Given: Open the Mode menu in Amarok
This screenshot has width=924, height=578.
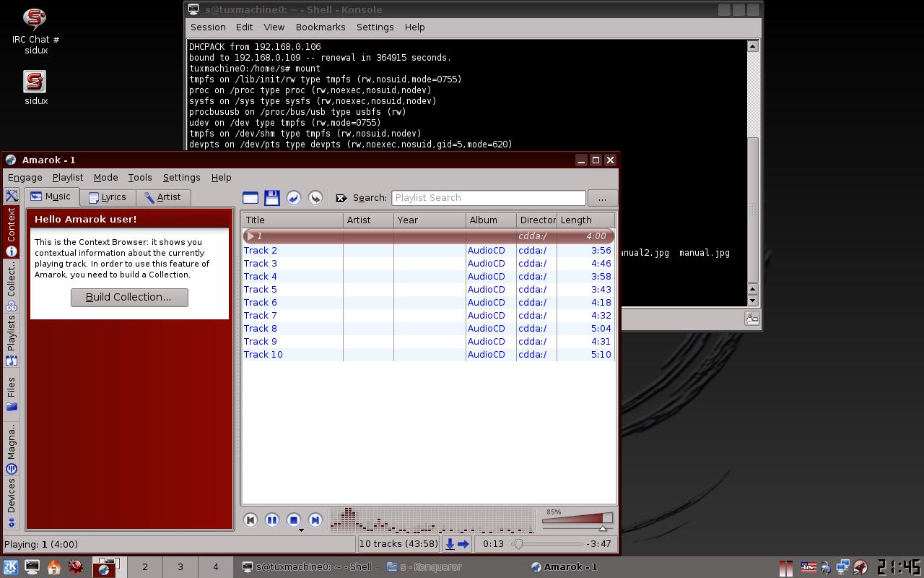Looking at the screenshot, I should click(x=105, y=178).
